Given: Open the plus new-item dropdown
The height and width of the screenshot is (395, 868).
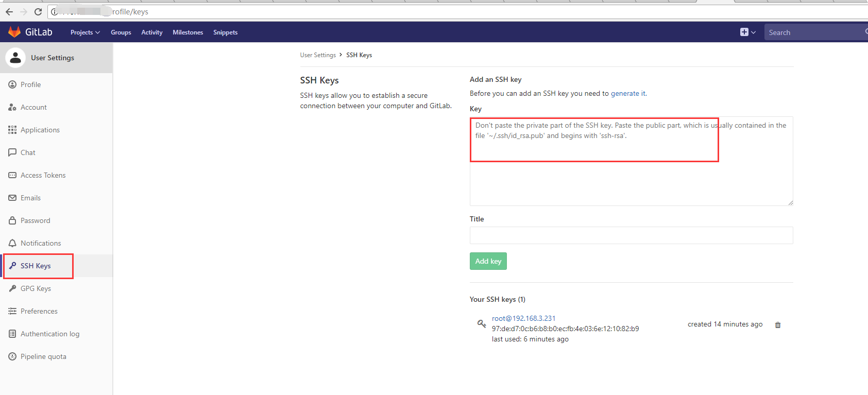Looking at the screenshot, I should [748, 32].
